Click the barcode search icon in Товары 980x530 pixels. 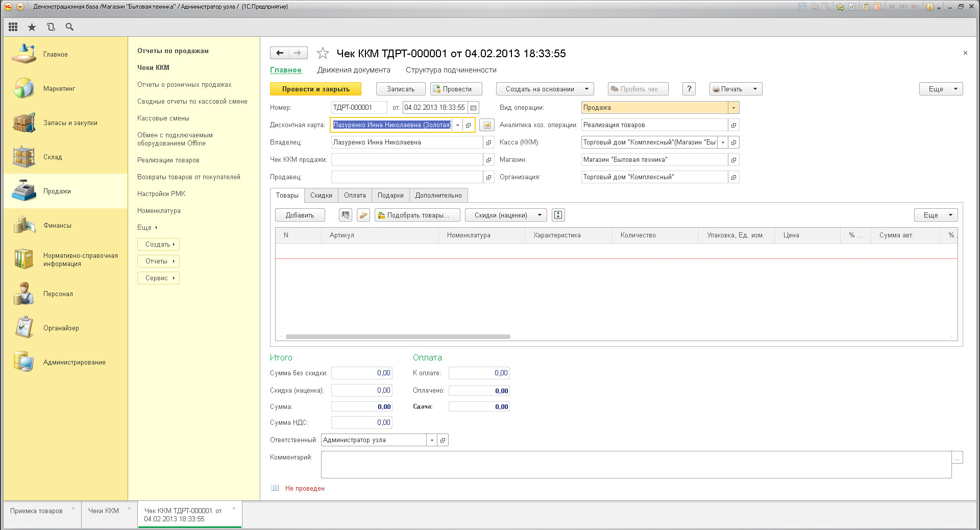[x=346, y=215]
